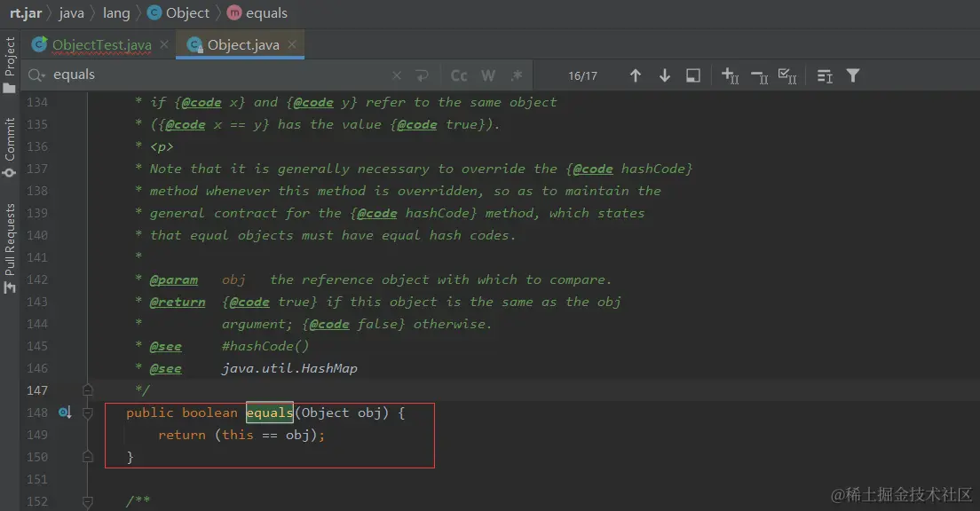Close the ObjectTest.java tab
This screenshot has height=511, width=980.
point(163,45)
